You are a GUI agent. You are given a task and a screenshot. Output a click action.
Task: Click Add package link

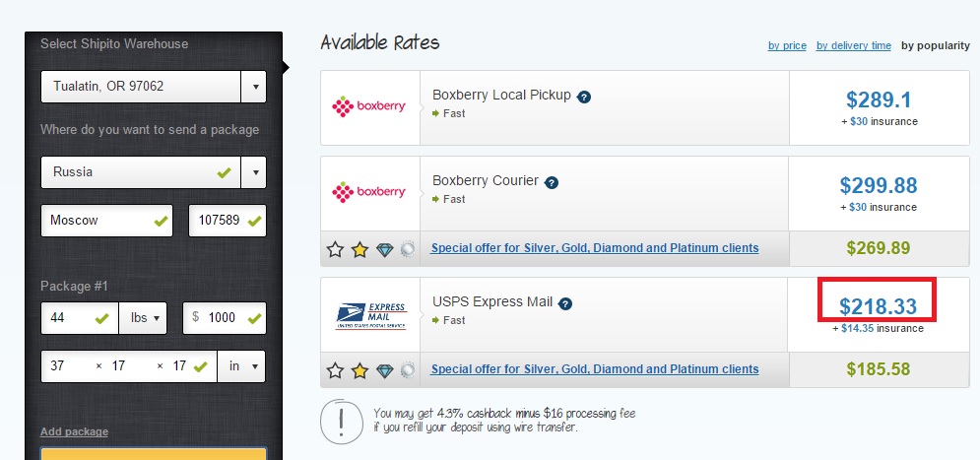(75, 431)
